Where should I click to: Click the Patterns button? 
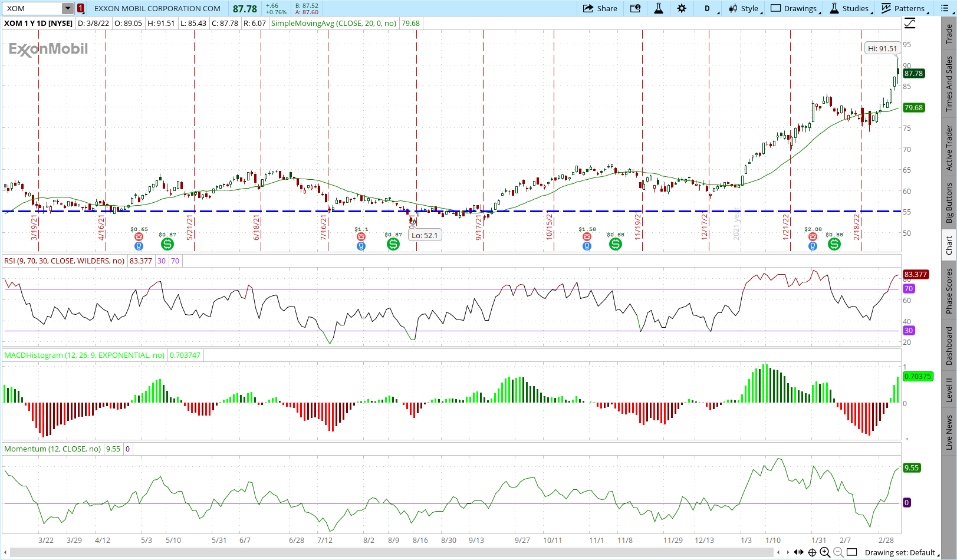click(903, 8)
